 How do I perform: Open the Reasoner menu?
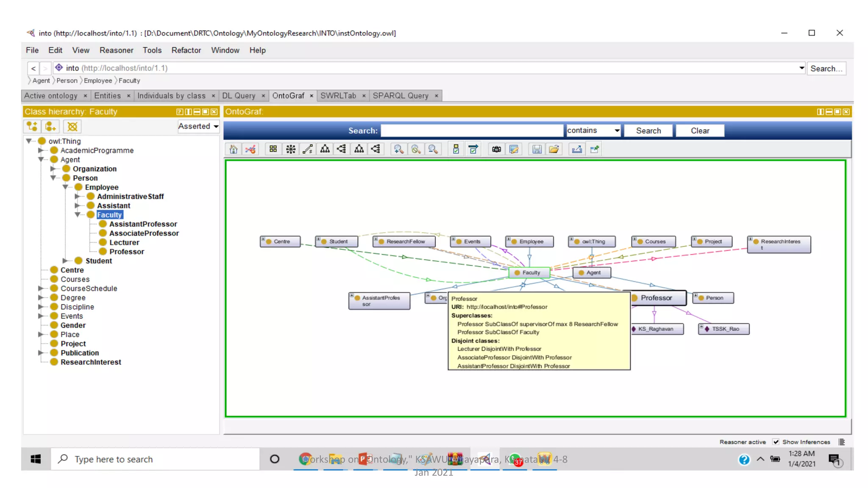coord(116,50)
